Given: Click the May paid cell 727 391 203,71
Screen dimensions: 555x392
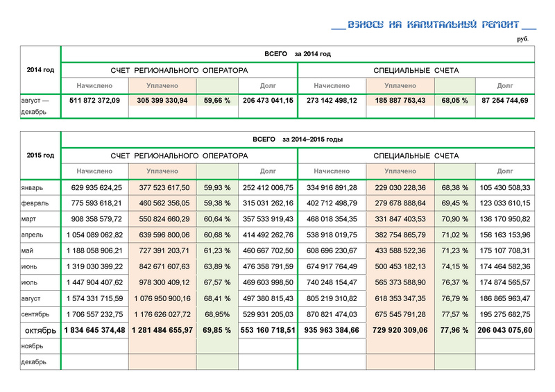Looking at the screenshot, I should point(162,250).
